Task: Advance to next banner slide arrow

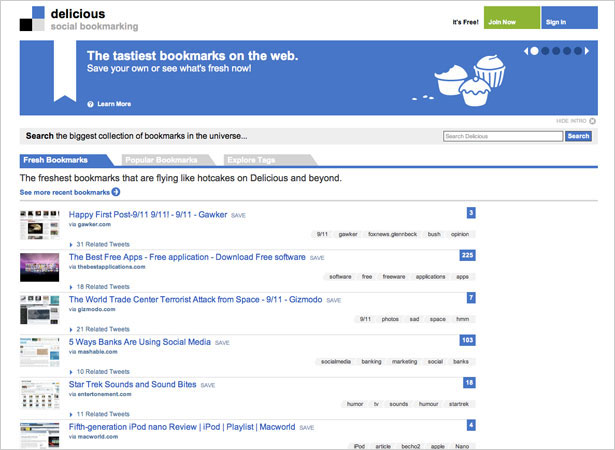Action: (x=587, y=51)
